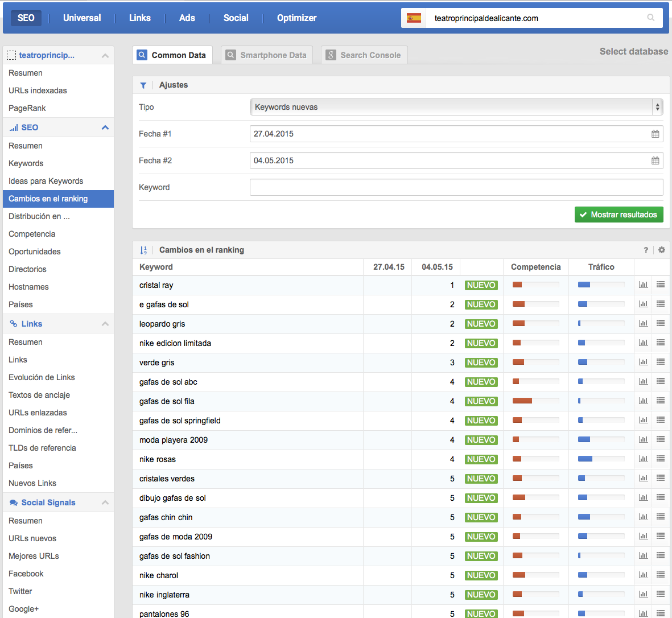Collapse the Social Signals sidebar section
The height and width of the screenshot is (618, 672).
pyautogui.click(x=105, y=502)
